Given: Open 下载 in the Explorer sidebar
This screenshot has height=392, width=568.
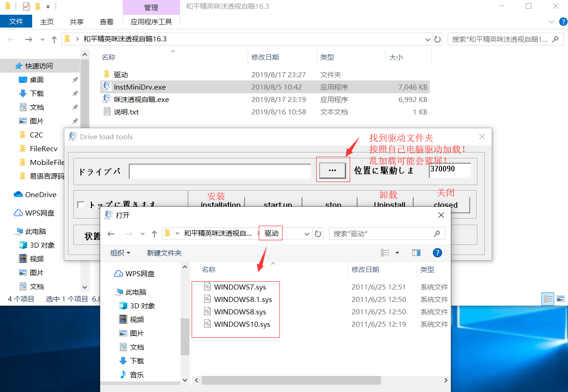Looking at the screenshot, I should click(x=37, y=93).
